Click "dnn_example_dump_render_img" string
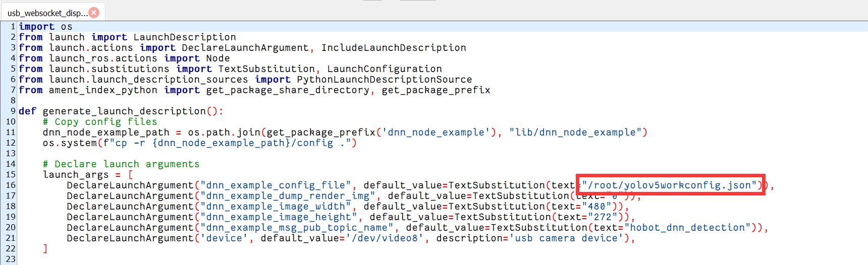This screenshot has height=265, width=868. point(288,196)
